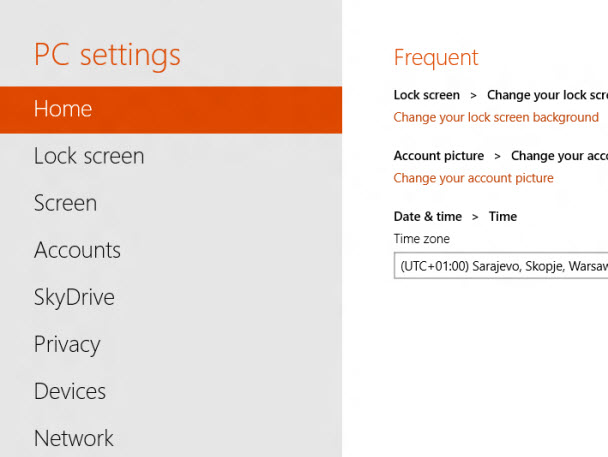The width and height of the screenshot is (608, 457).
Task: Click the 'Time' breadcrumb after Date & time
Action: (503, 216)
